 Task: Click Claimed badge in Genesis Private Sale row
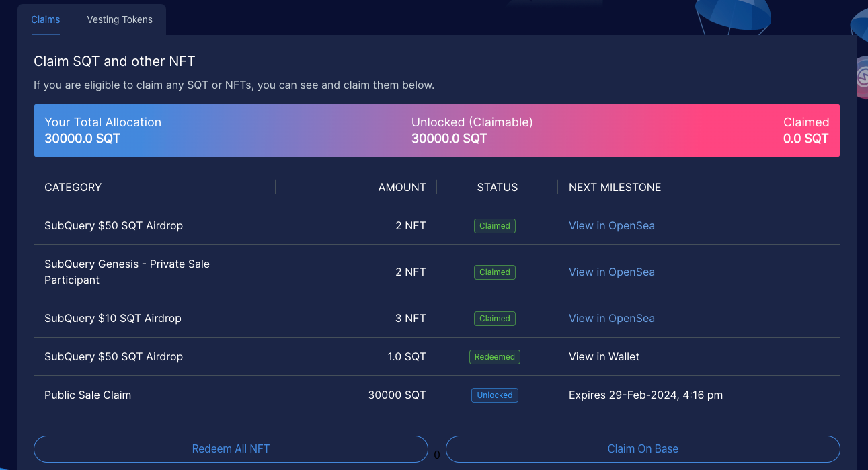coord(495,272)
